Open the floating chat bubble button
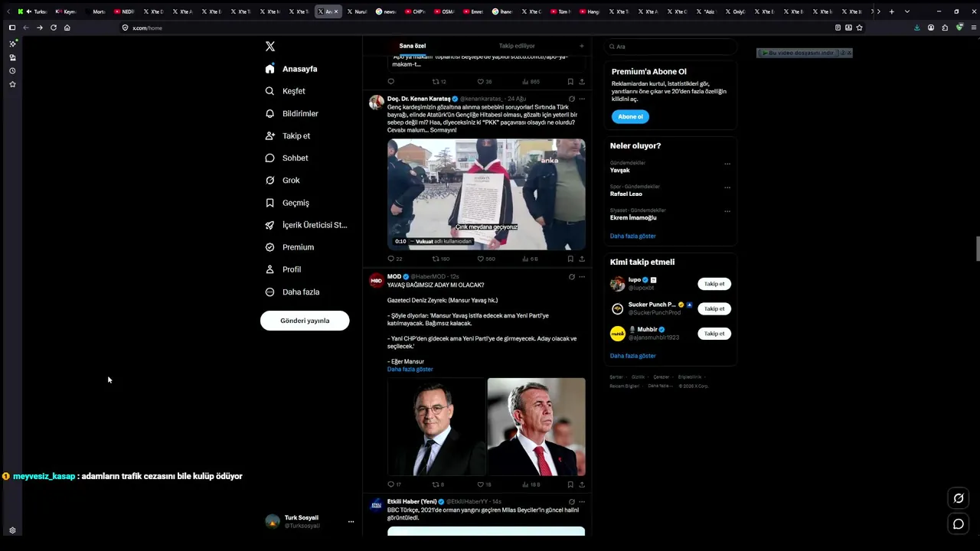Screen dimensions: 980x551 pos(958,524)
